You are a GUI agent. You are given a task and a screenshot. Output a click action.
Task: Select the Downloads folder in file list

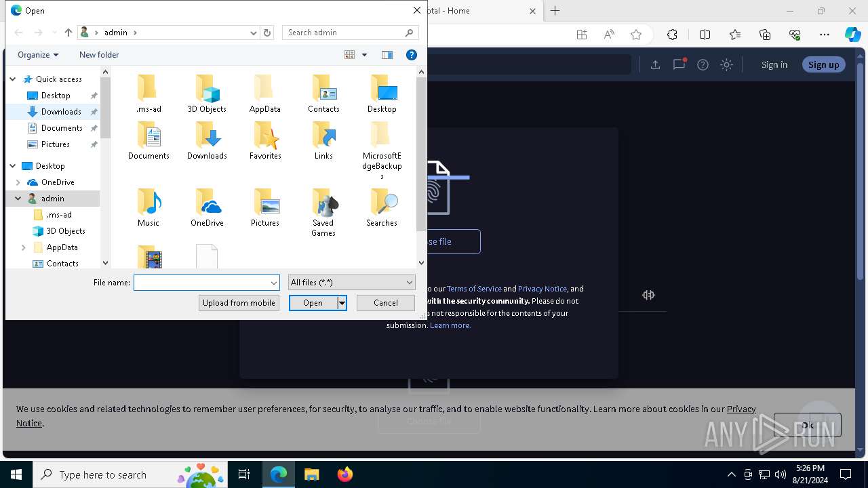(207, 141)
